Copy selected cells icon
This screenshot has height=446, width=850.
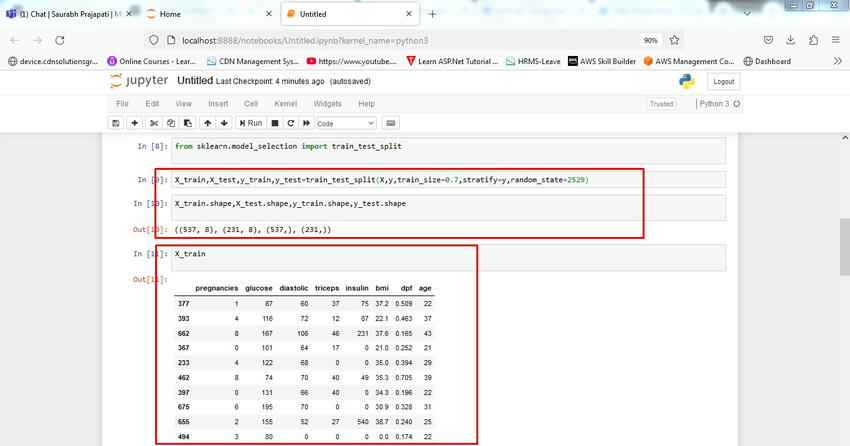click(171, 123)
